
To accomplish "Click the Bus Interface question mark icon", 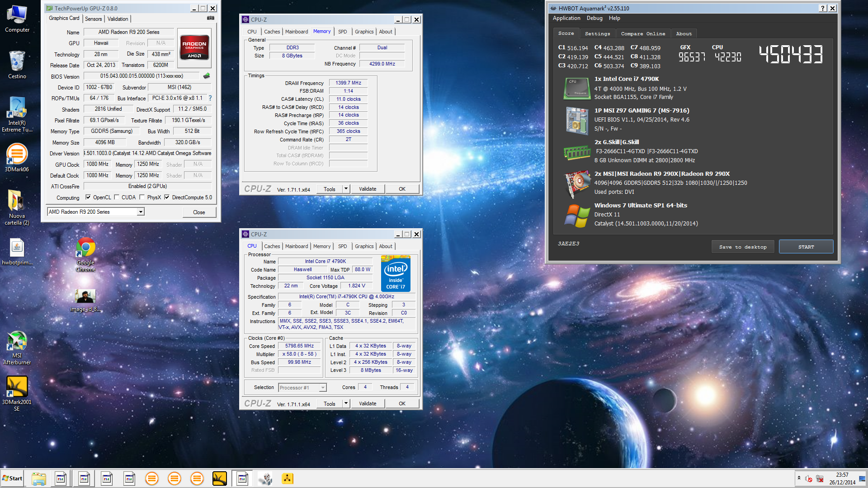I will click(210, 98).
